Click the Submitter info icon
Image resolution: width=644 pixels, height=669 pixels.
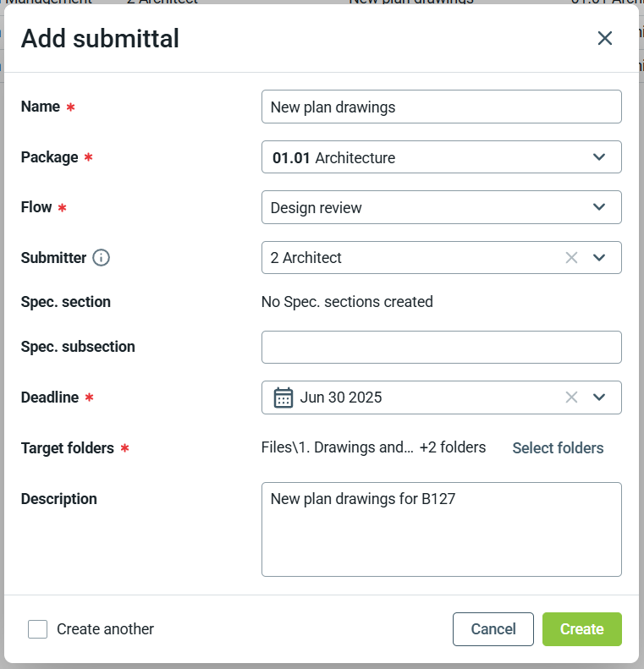102,258
